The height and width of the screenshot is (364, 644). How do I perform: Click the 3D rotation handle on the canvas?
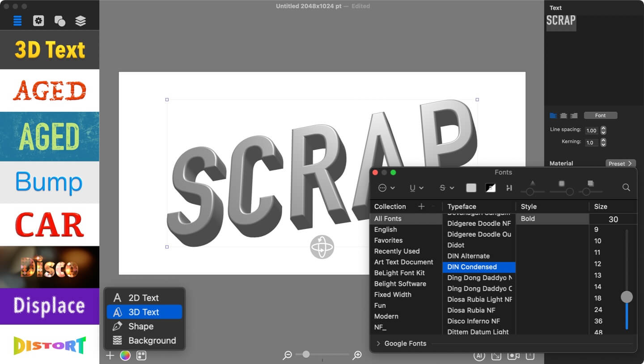tap(322, 247)
